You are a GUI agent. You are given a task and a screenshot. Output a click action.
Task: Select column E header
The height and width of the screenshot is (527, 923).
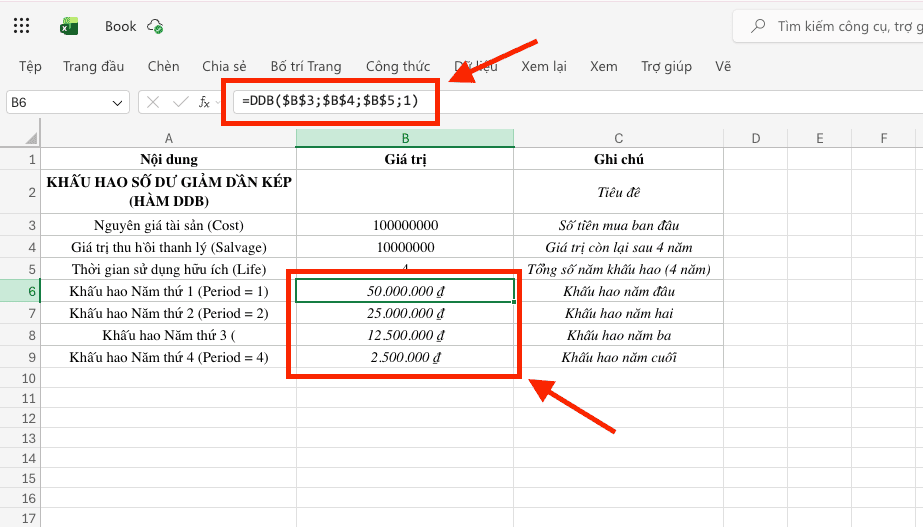(819, 138)
